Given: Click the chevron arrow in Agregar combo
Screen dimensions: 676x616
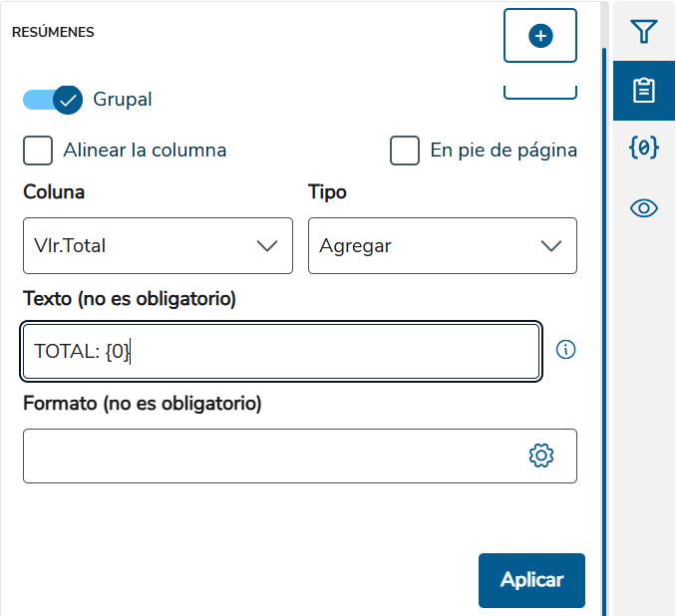Looking at the screenshot, I should point(551,246).
